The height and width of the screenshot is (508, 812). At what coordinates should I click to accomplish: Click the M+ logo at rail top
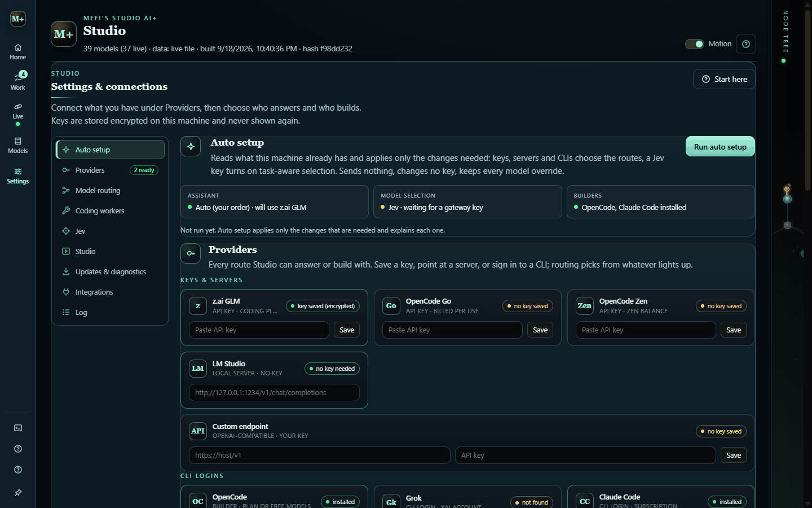18,19
